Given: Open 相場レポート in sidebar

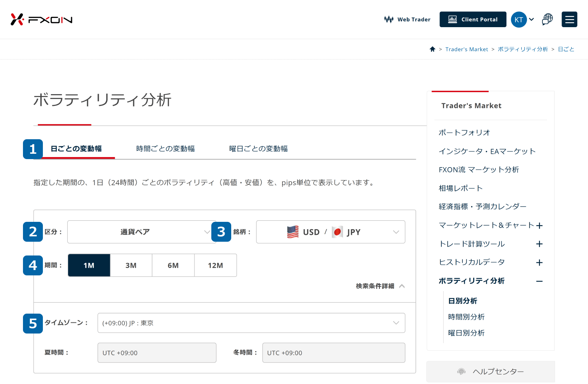Looking at the screenshot, I should [x=461, y=188].
